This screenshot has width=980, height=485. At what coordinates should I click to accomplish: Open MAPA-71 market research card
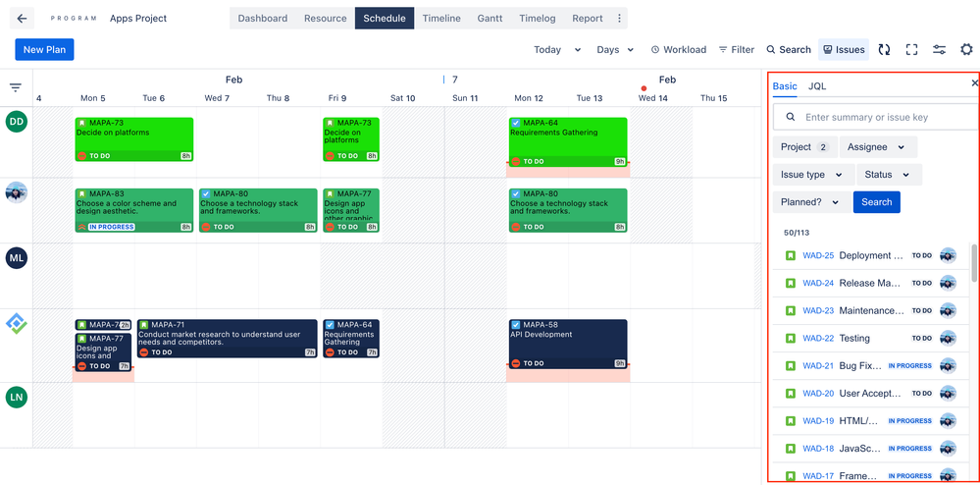pyautogui.click(x=227, y=339)
